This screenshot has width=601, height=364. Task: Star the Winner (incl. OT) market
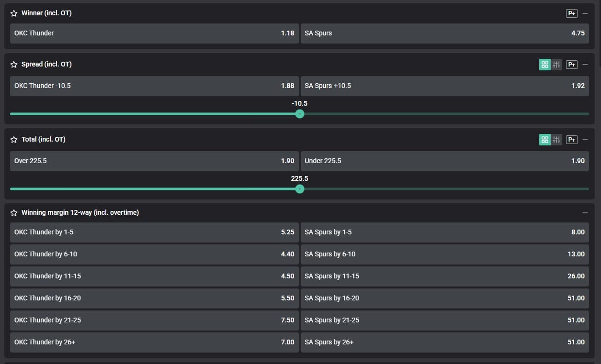pyautogui.click(x=14, y=13)
